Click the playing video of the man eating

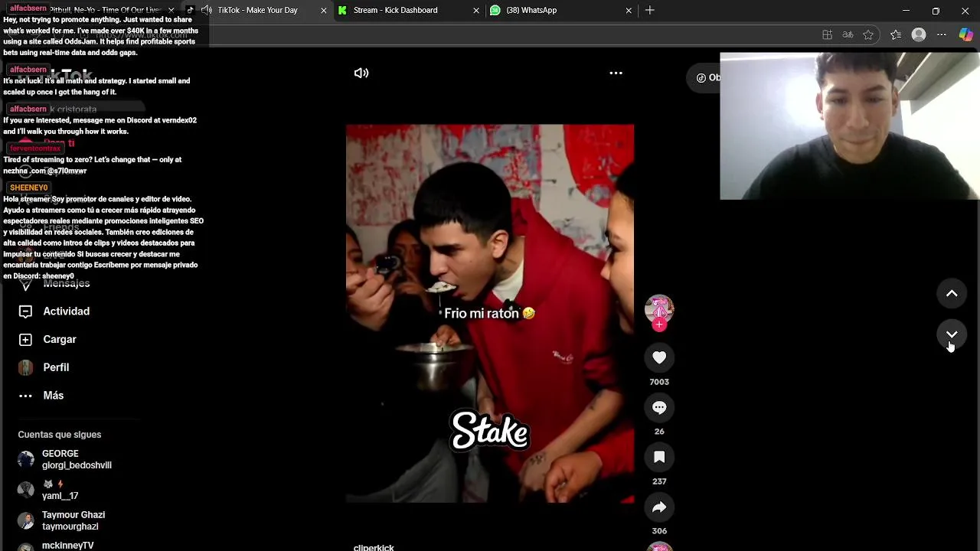[490, 314]
